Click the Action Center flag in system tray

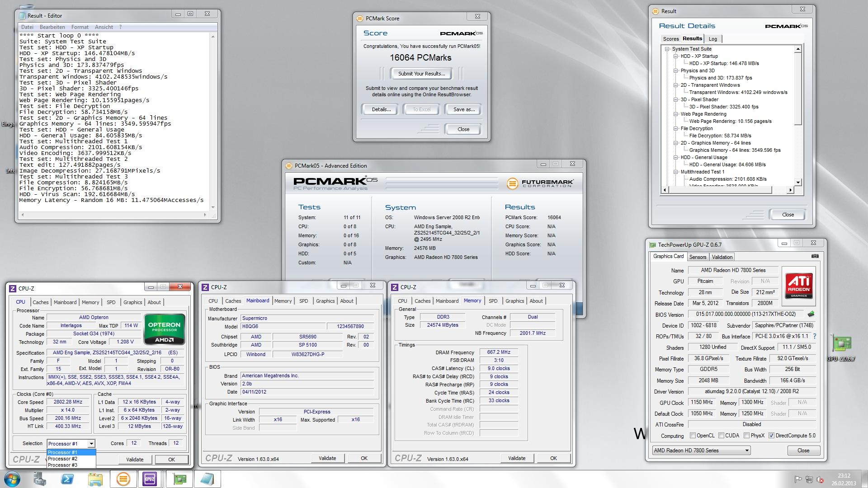pos(798,480)
